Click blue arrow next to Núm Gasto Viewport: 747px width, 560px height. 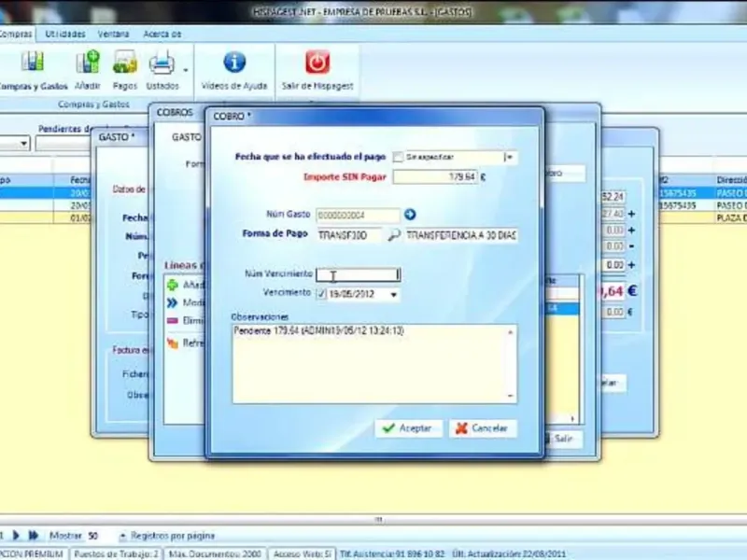click(410, 215)
